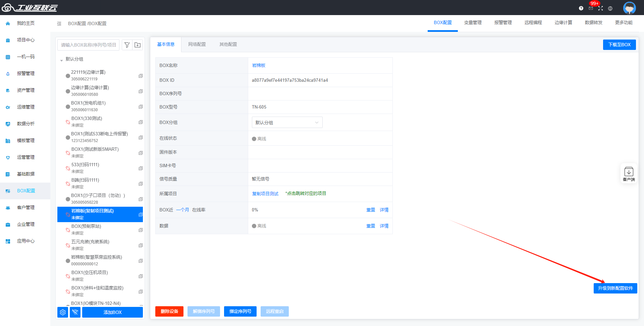This screenshot has height=326, width=644.
Task: Click the 工业互联云 logo
Action: point(30,7)
